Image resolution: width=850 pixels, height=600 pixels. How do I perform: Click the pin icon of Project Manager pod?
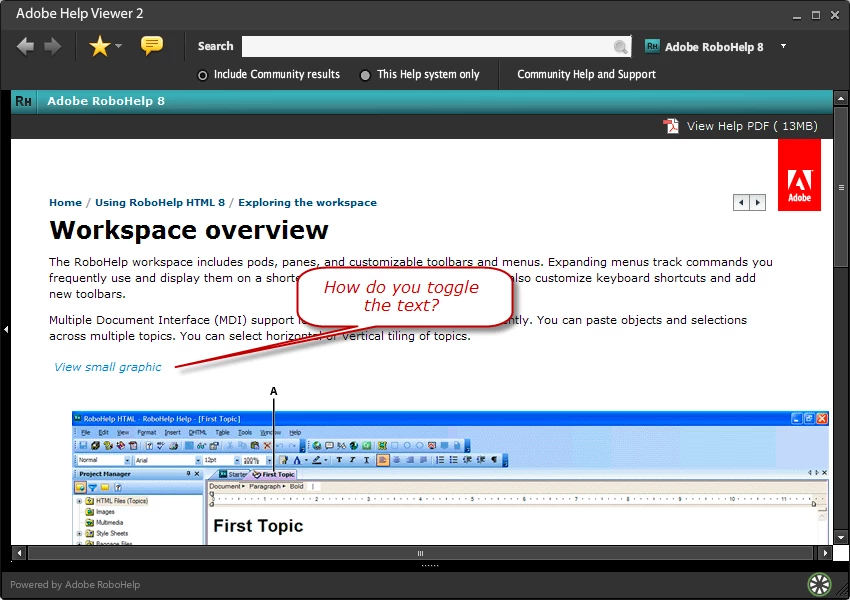tap(188, 474)
